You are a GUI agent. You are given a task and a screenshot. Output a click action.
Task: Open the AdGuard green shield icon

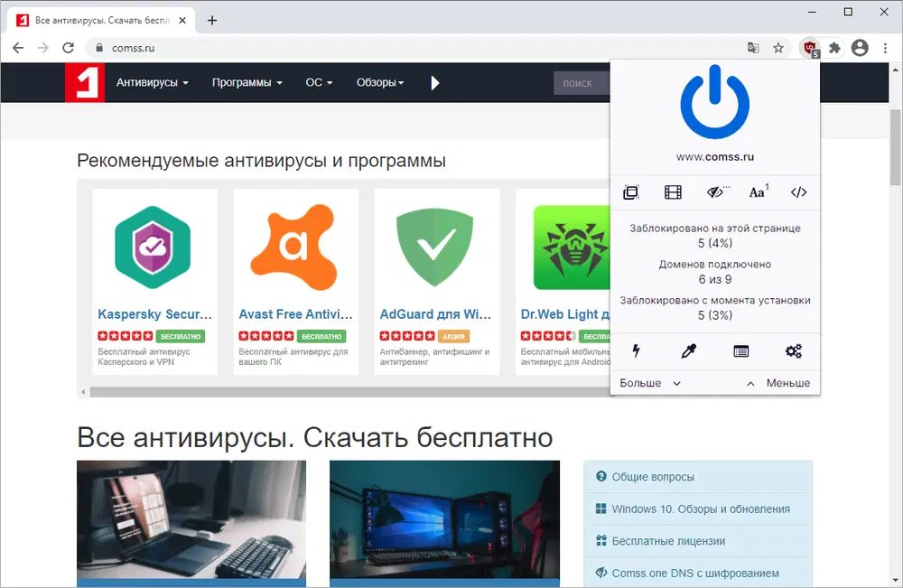coord(435,247)
